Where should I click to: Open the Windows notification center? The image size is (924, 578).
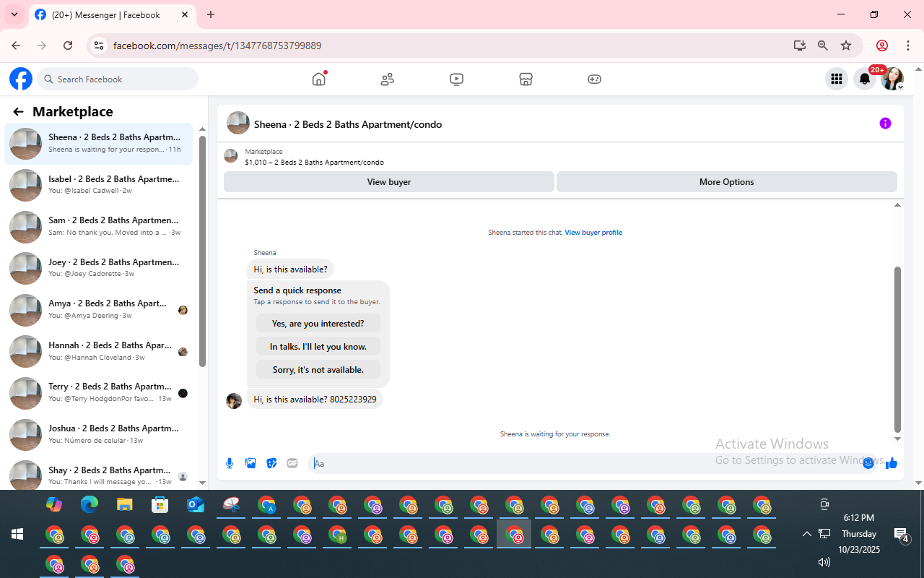point(902,535)
